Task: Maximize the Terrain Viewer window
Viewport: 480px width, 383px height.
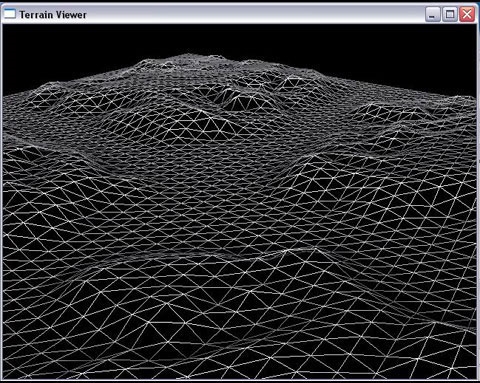Action: [450, 15]
